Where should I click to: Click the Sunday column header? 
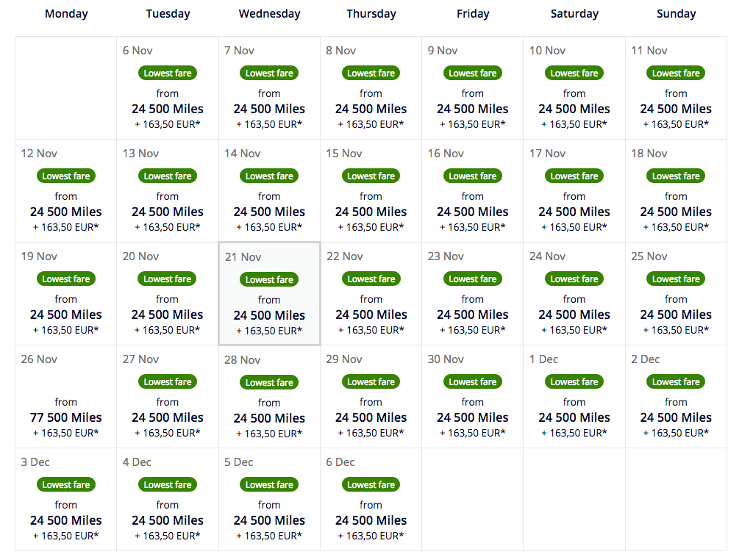pos(676,14)
